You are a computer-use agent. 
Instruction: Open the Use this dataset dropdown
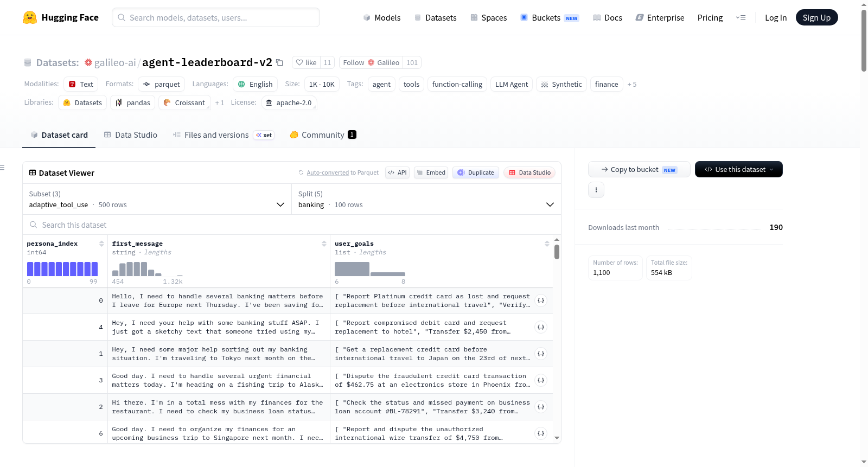(739, 169)
